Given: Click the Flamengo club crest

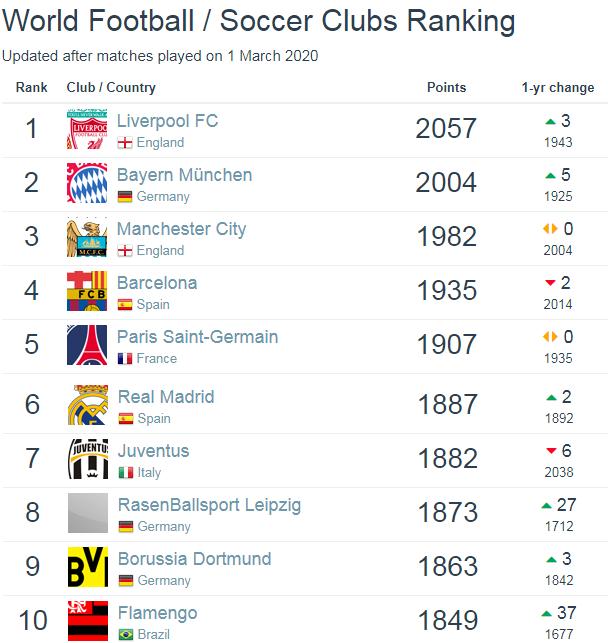Looking at the screenshot, I should coord(87,620).
